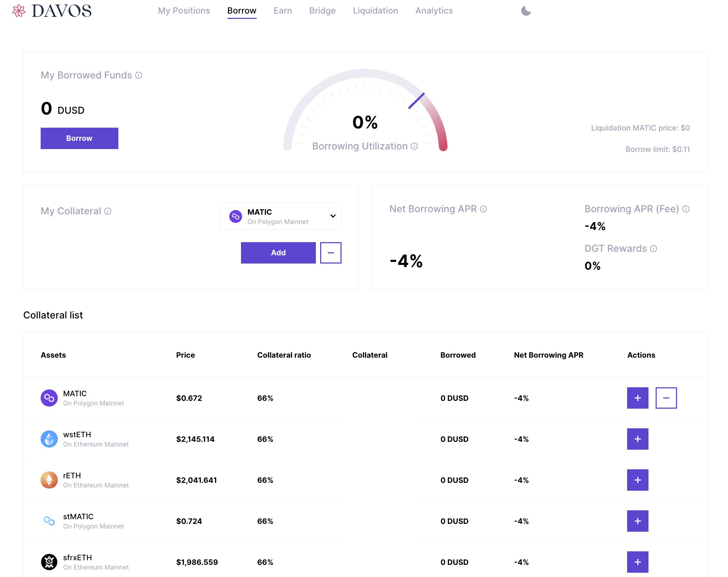
Task: Click withdraw minus button beside Add
Action: click(x=330, y=253)
